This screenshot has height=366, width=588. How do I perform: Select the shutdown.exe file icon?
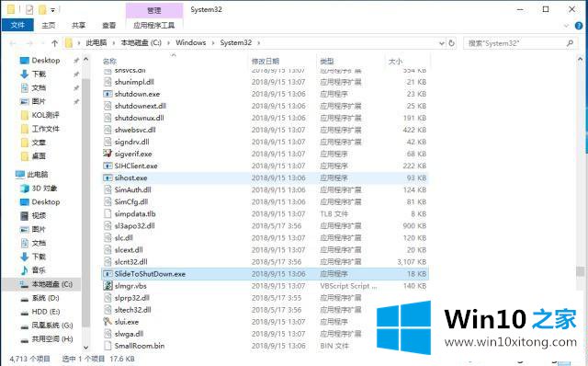(107, 94)
